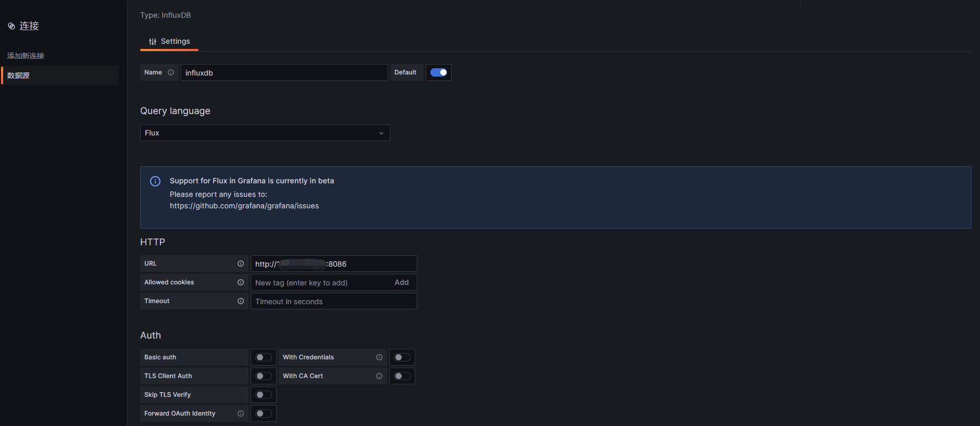Click the 连接 section heading
Screen dimensions: 980x426
pos(29,26)
